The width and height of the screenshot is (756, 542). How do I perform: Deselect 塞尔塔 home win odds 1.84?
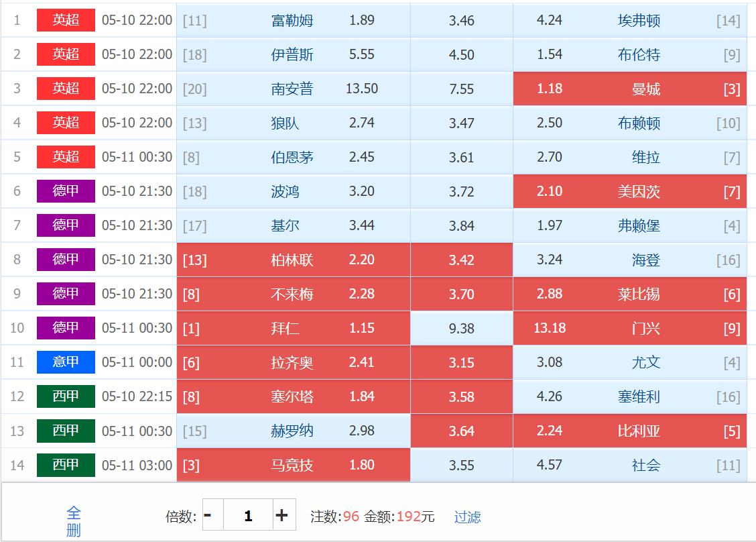[x=293, y=397]
